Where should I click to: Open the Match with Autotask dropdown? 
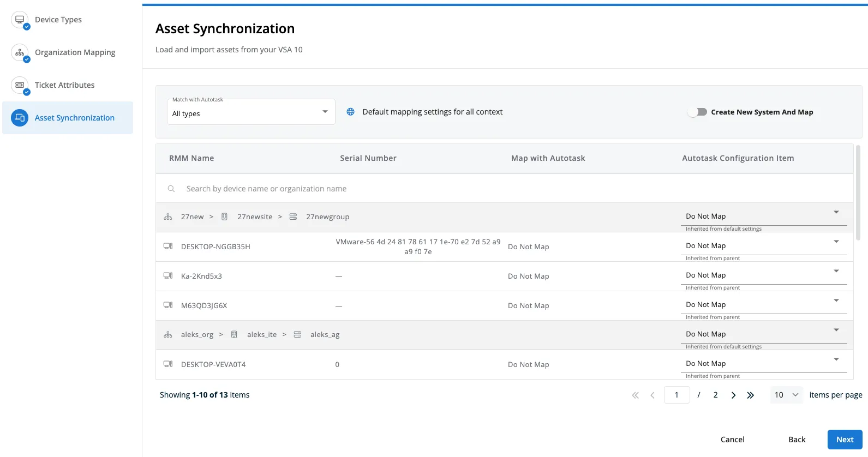(251, 112)
